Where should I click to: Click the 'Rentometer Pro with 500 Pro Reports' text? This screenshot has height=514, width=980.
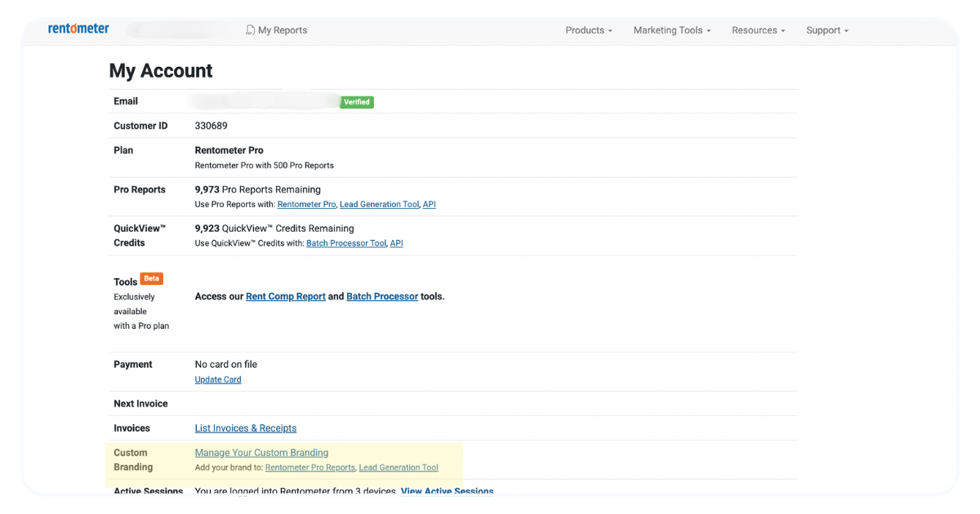click(x=265, y=165)
